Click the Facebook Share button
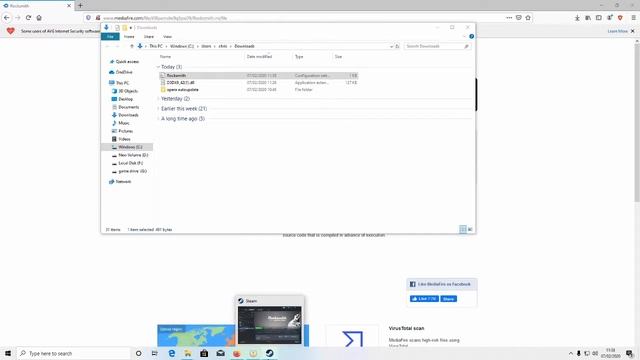The height and width of the screenshot is (360, 640). [449, 299]
